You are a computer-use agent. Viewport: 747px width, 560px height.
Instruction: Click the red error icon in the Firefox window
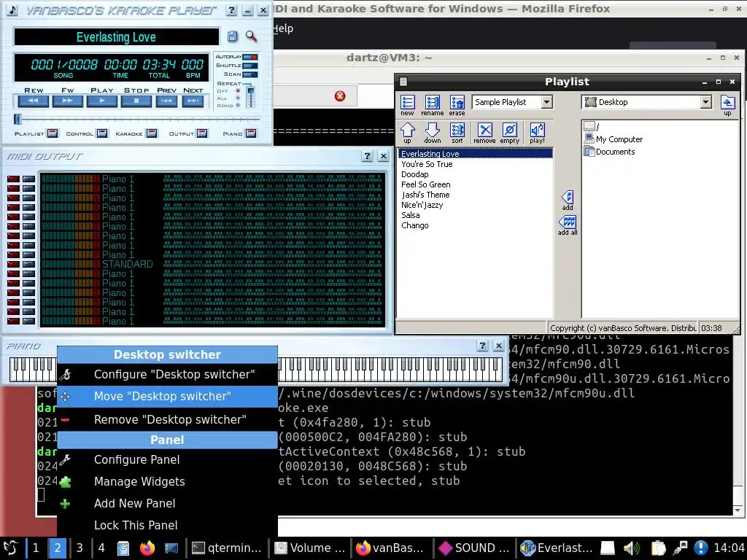340,96
